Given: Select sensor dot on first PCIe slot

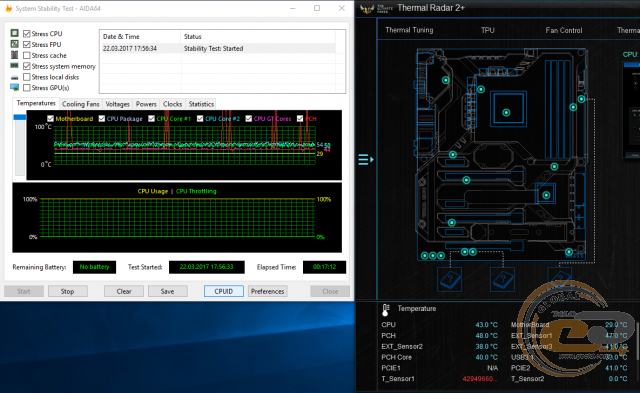Looking at the screenshot, I should click(466, 180).
